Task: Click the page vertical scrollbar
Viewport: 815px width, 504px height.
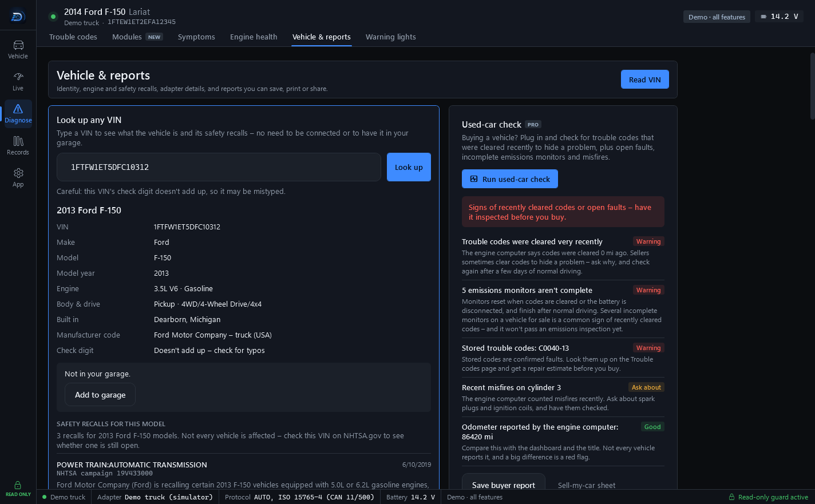Action: coord(812,86)
